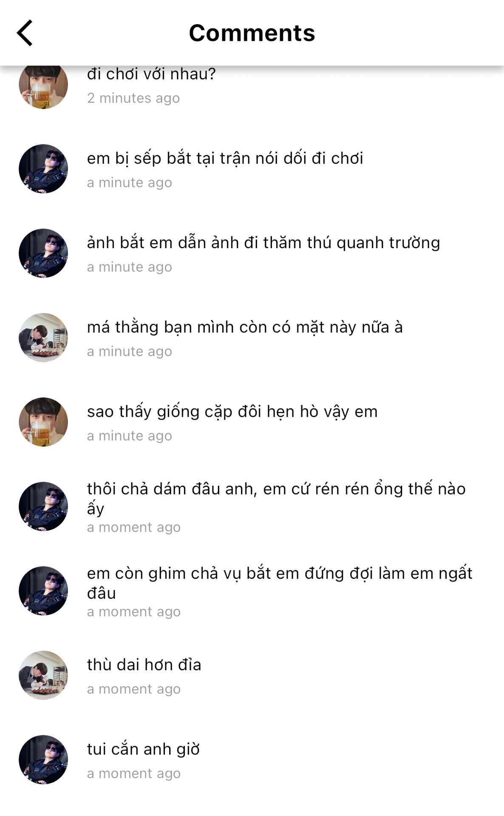Open avatar beside 'má thằng bạn mình' comment
The height and width of the screenshot is (816, 504).
coord(43,338)
